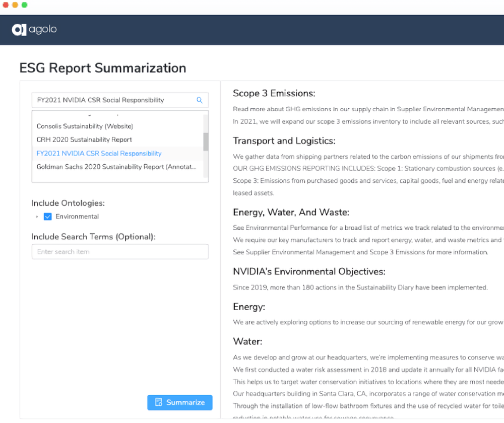Click the Water: section heading
The height and width of the screenshot is (423, 504).
(247, 341)
